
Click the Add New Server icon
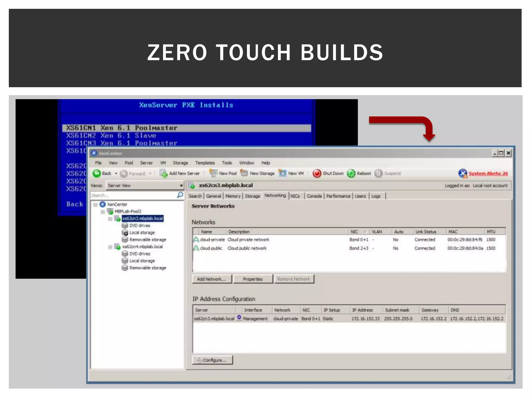tap(163, 174)
